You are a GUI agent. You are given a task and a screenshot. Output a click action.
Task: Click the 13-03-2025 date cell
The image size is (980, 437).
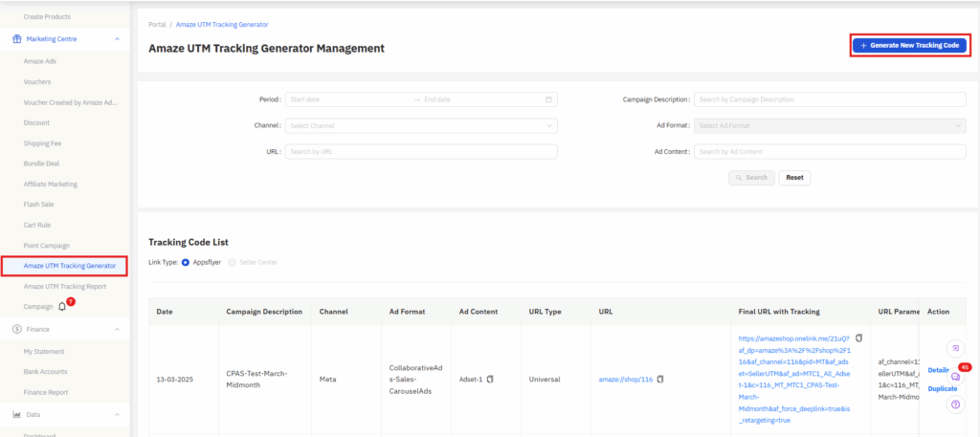point(174,379)
